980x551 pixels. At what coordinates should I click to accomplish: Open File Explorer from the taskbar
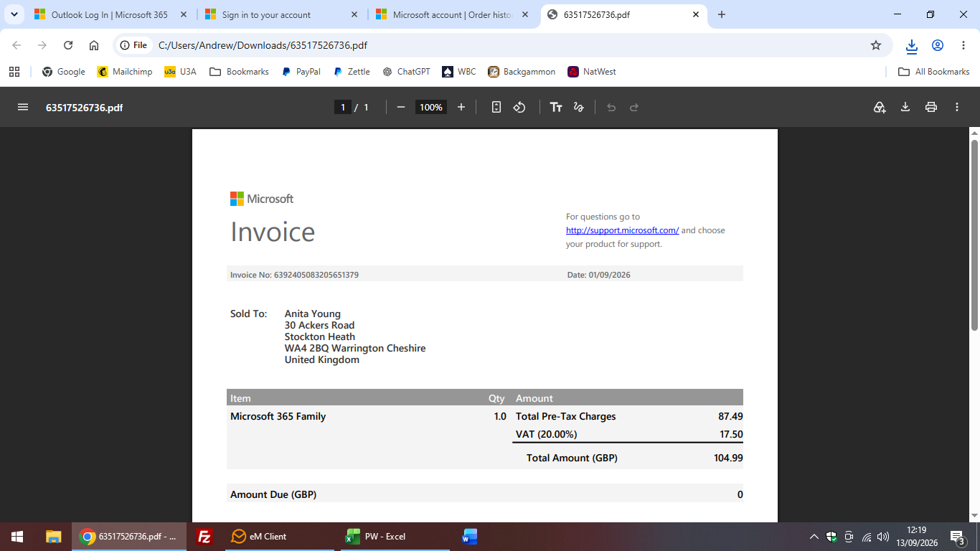coord(54,537)
